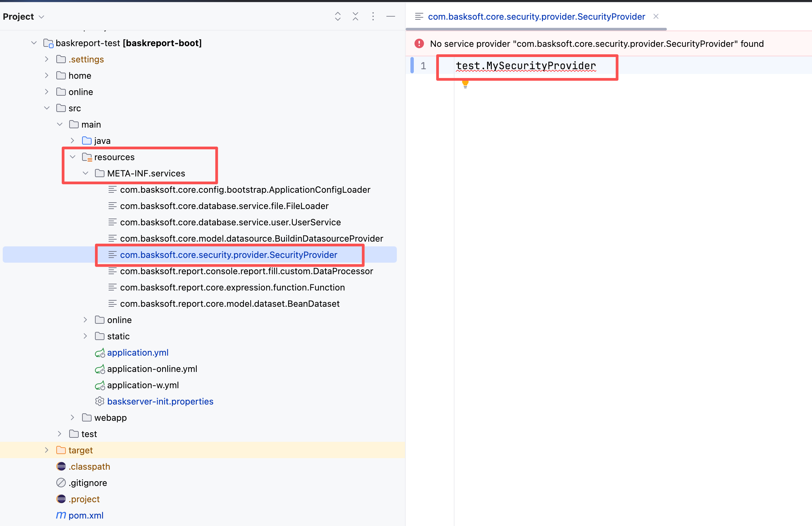The height and width of the screenshot is (526, 812).
Task: Click the application-w.yml Spring icon
Action: (x=100, y=386)
